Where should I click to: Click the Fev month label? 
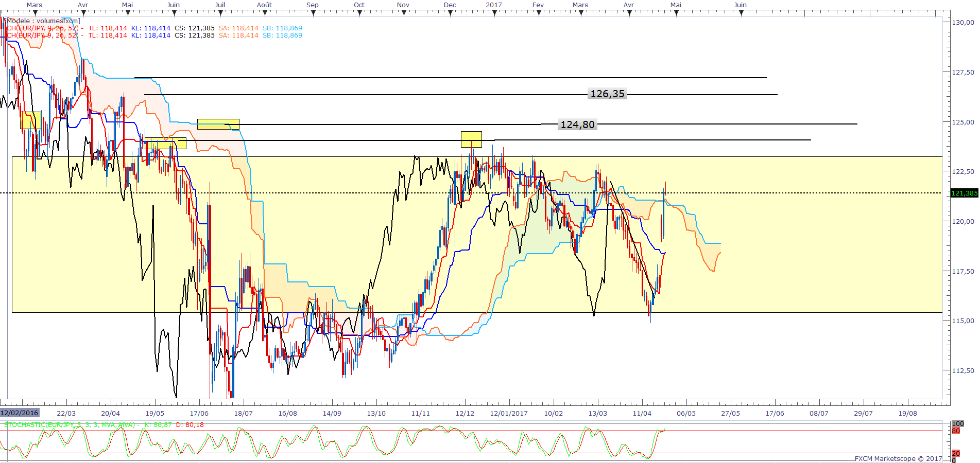pyautogui.click(x=538, y=5)
